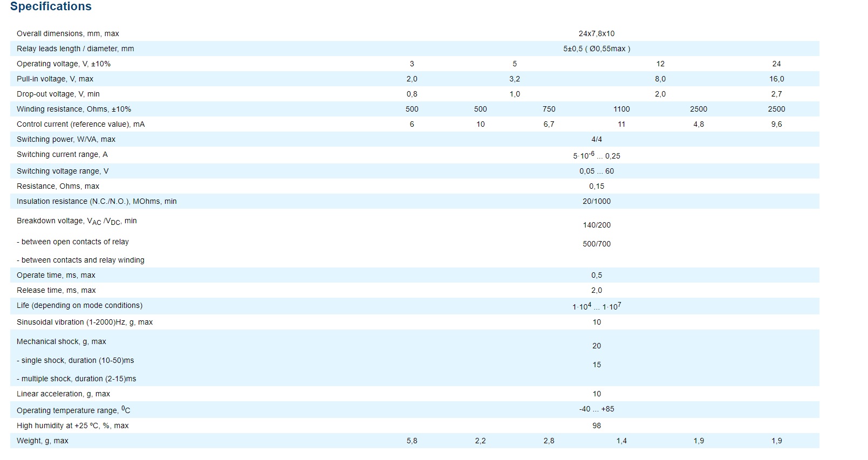Click the Relay leads length row label
The height and width of the screenshot is (460, 868).
pyautogui.click(x=75, y=49)
